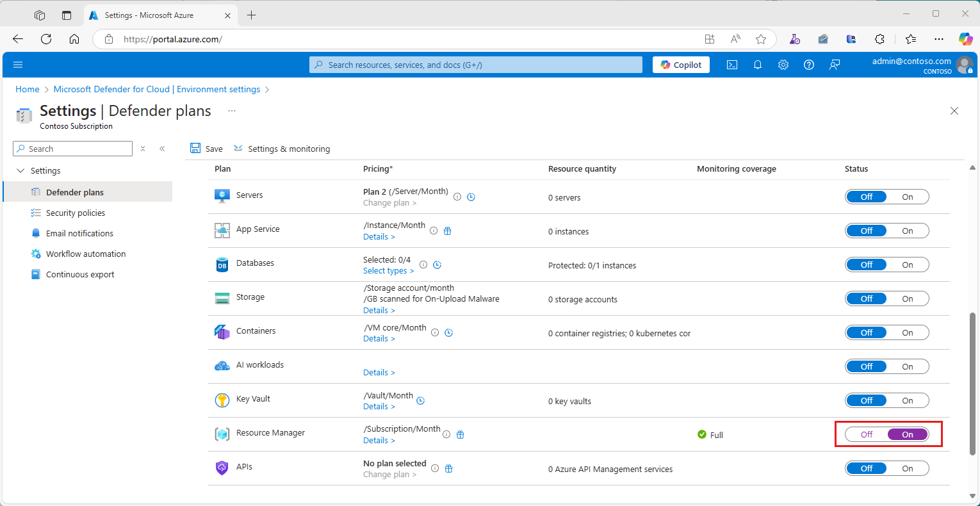The width and height of the screenshot is (980, 506).
Task: Click the clock icon in the Key Vault row
Action: (x=420, y=400)
